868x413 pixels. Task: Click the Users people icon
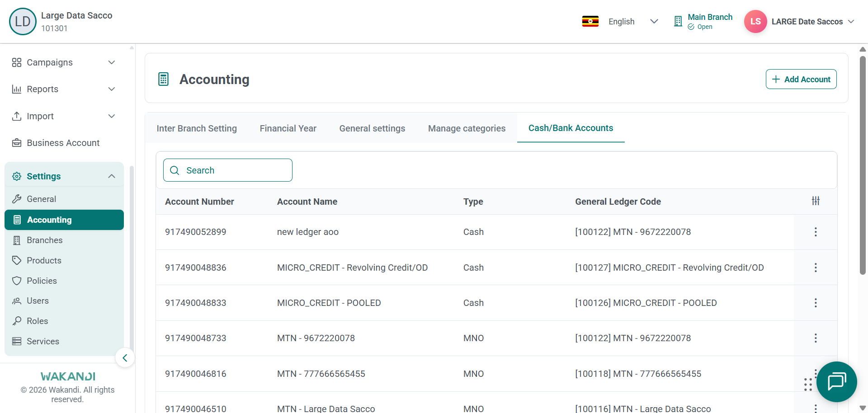coord(17,301)
